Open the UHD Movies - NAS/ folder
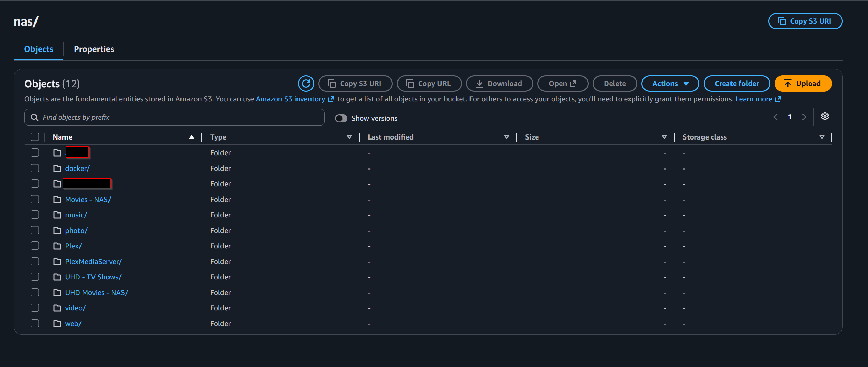The height and width of the screenshot is (367, 868). coord(97,293)
